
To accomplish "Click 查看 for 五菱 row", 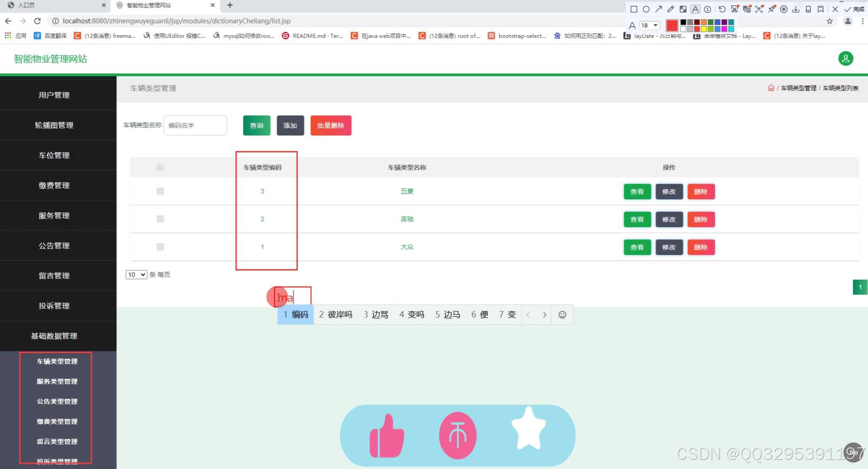I will click(x=637, y=192).
